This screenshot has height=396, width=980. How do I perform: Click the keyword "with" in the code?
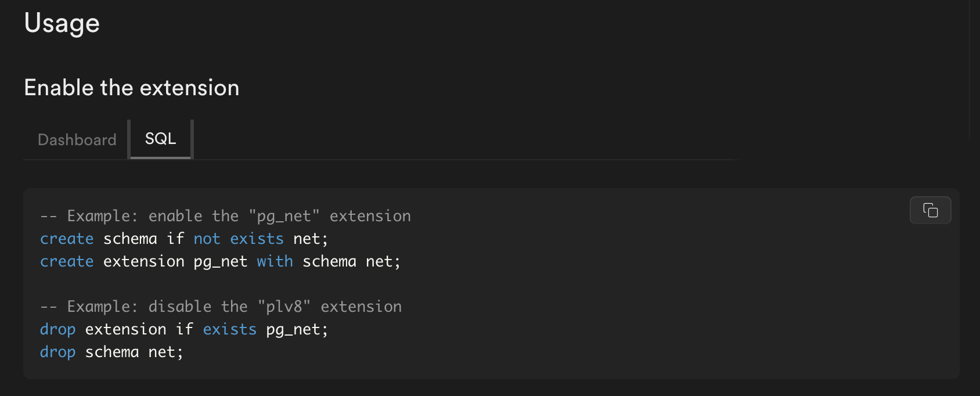(x=274, y=261)
